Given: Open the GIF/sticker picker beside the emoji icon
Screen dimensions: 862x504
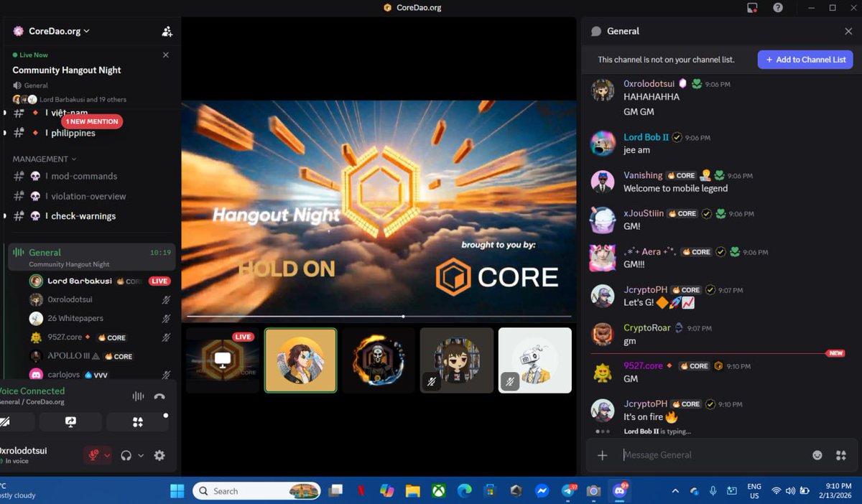Looking at the screenshot, I should pyautogui.click(x=840, y=454).
